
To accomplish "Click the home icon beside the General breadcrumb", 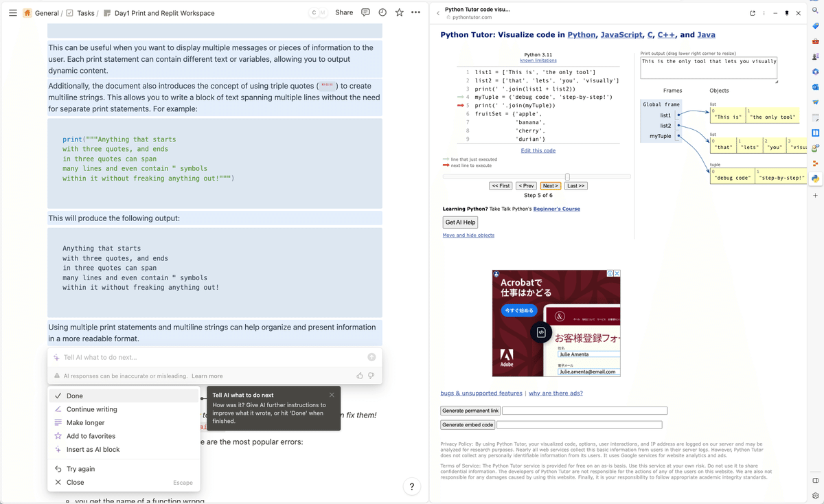I will (27, 12).
